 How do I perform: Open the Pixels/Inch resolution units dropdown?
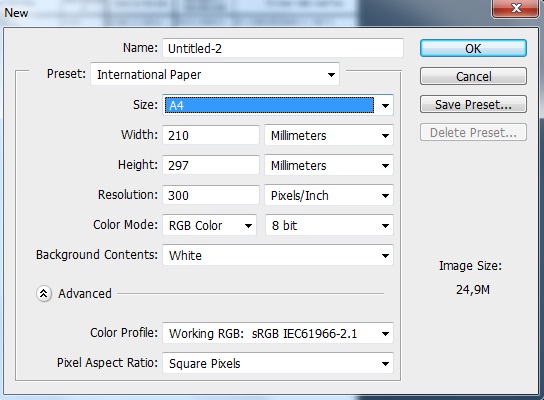(x=329, y=195)
